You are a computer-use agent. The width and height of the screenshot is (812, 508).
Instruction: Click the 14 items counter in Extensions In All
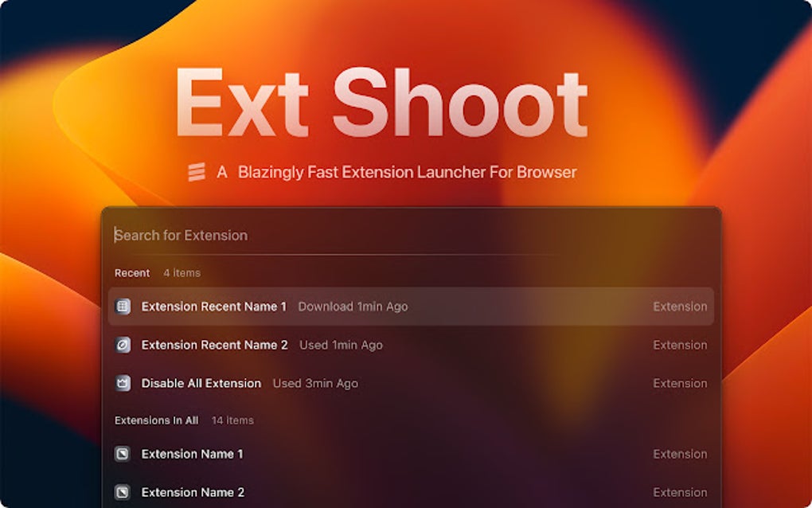233,420
